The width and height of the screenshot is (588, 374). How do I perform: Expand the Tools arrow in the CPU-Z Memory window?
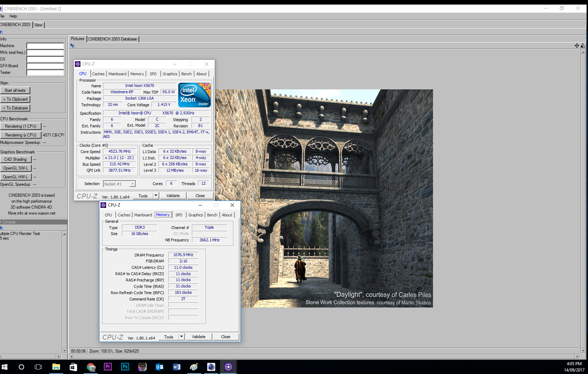point(182,337)
